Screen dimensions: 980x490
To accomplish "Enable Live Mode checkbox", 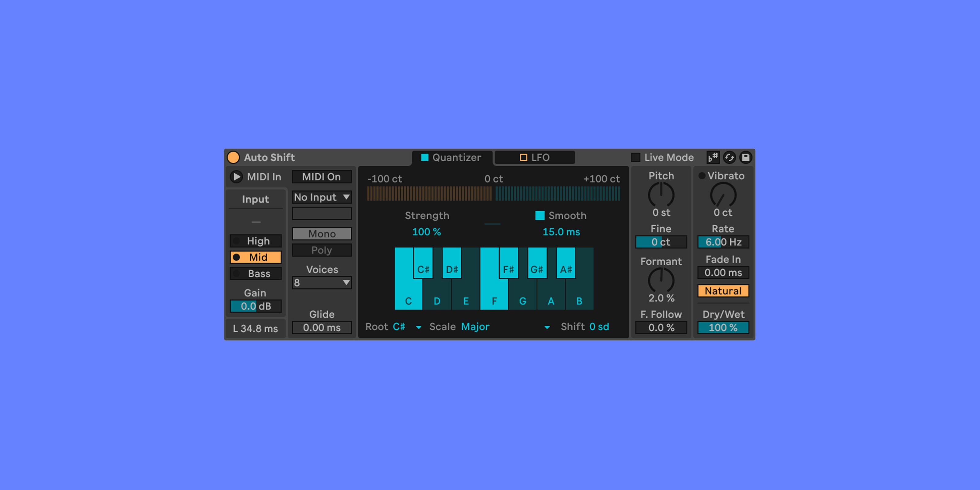I will (x=636, y=157).
